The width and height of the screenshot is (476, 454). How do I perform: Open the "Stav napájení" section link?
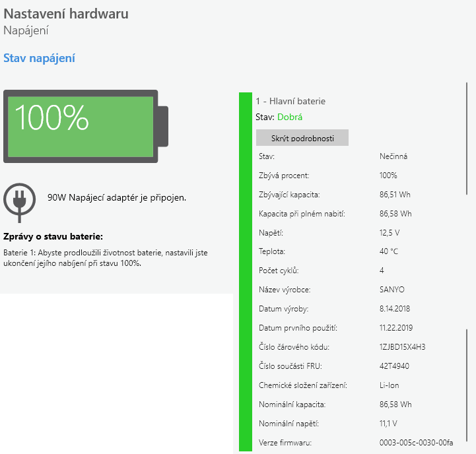40,58
